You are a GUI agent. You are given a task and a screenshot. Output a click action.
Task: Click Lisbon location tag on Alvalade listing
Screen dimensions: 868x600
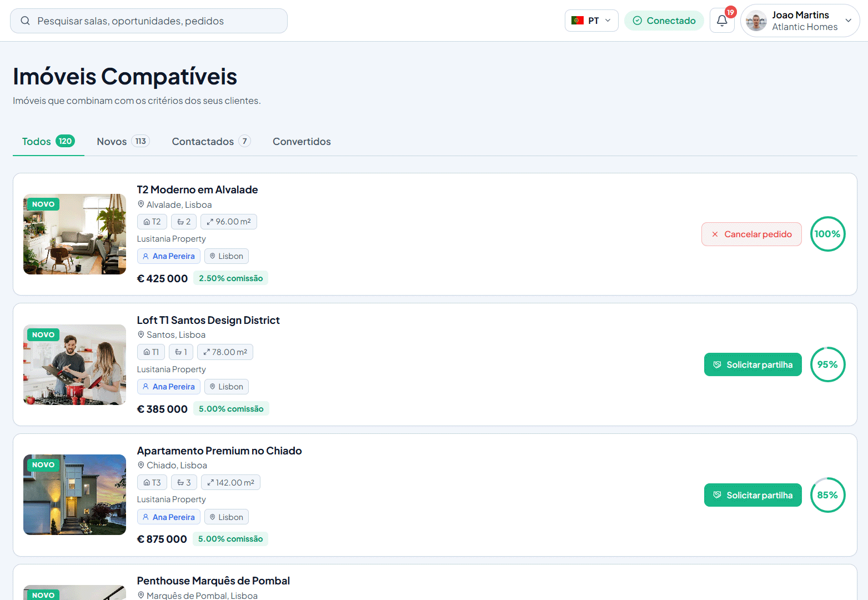tap(227, 256)
